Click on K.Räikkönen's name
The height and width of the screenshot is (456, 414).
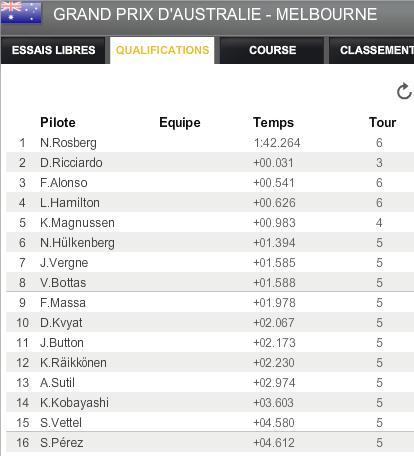[x=73, y=363]
